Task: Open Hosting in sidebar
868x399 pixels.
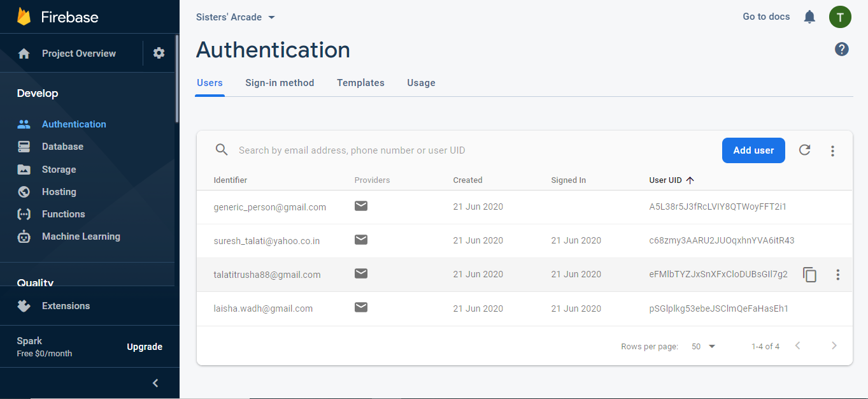Action: 59,192
